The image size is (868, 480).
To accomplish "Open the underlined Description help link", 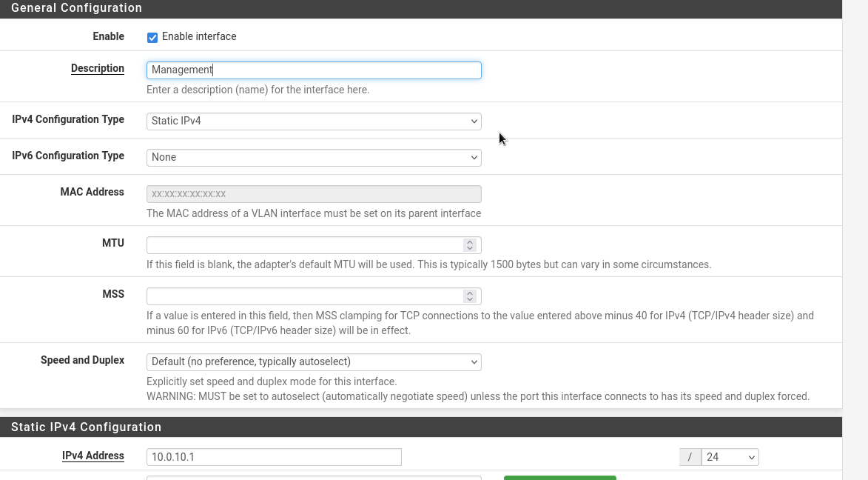I will [97, 68].
